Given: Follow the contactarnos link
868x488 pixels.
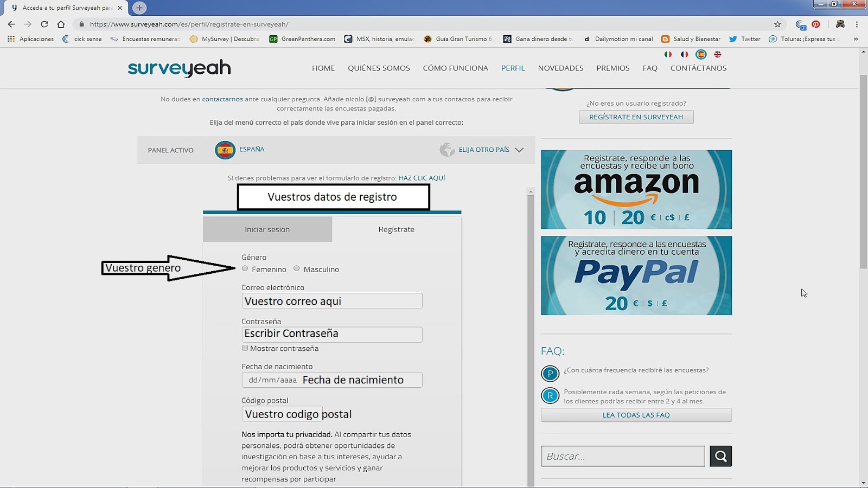Looking at the screenshot, I should point(222,99).
